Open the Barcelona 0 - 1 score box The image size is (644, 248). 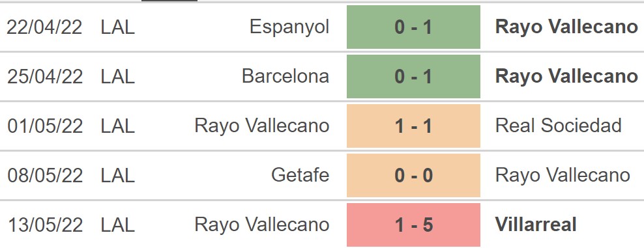(413, 76)
